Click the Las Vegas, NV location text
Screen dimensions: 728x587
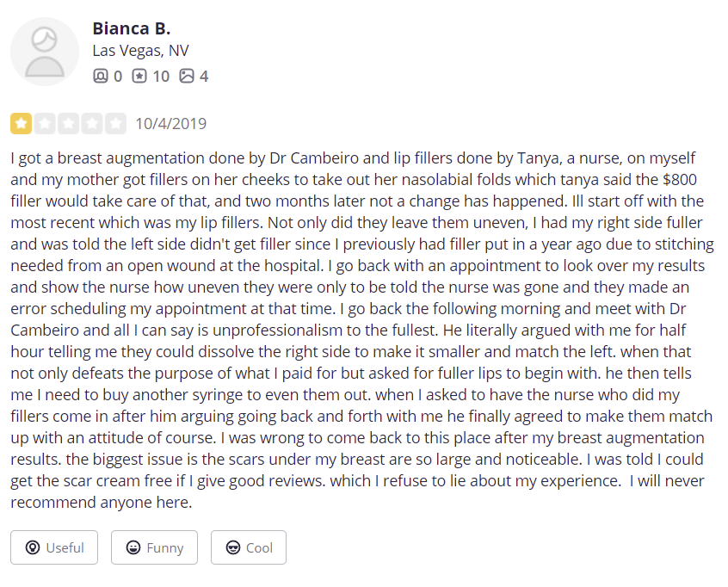[140, 51]
